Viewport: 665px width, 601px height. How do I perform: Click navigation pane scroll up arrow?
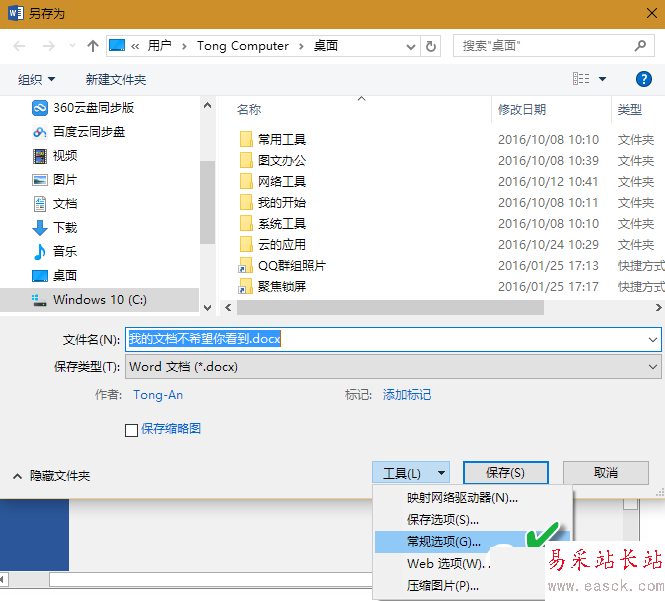(207, 106)
